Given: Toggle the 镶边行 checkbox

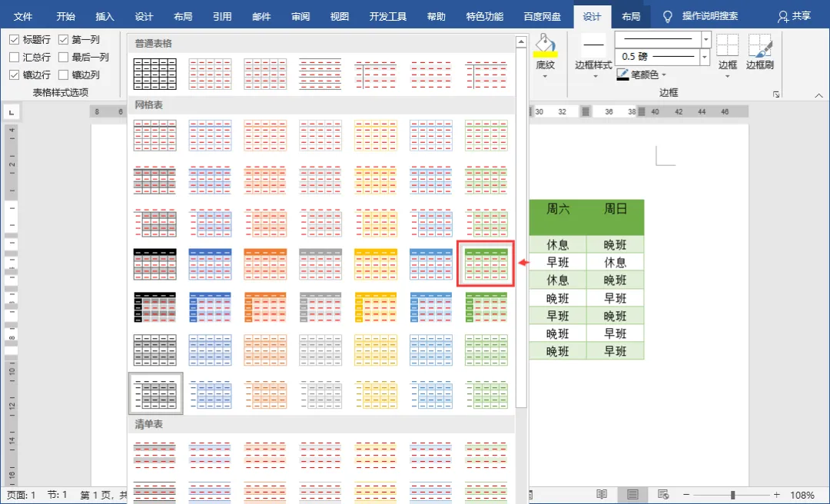Looking at the screenshot, I should (15, 75).
